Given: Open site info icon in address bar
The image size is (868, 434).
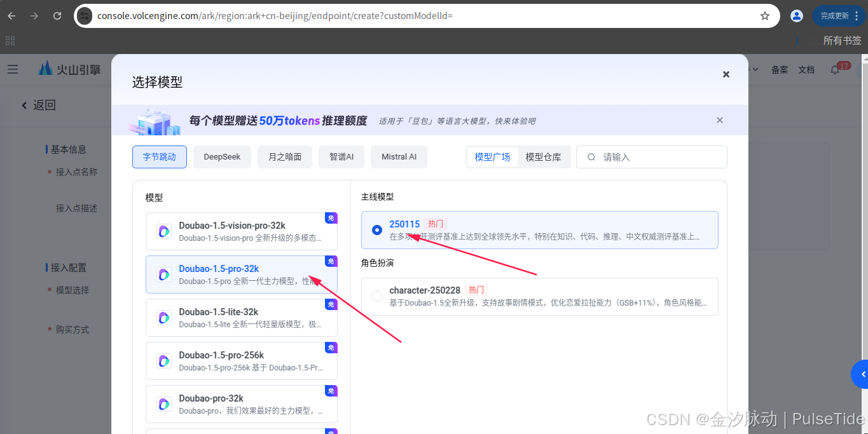Looking at the screenshot, I should click(x=85, y=16).
